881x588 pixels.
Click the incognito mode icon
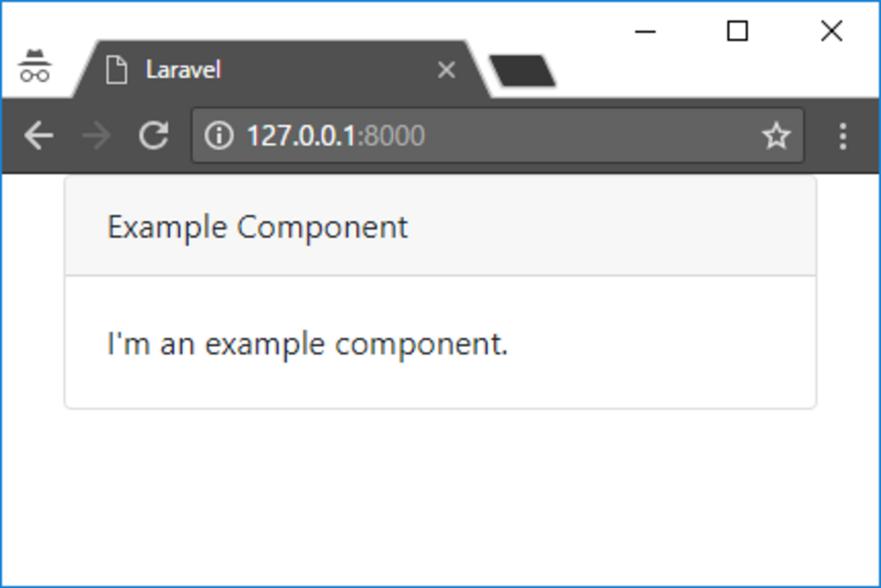35,66
